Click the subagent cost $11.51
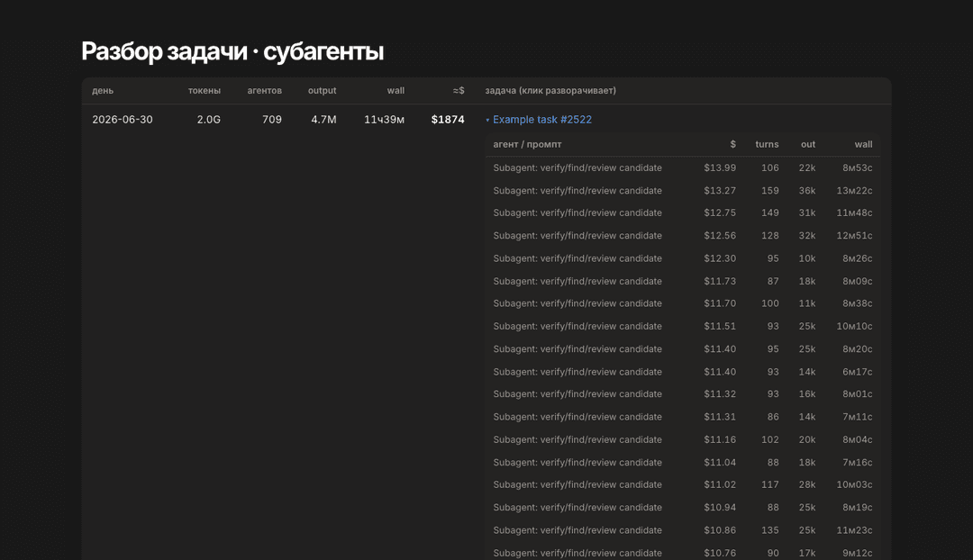This screenshot has height=560, width=973. pos(720,326)
